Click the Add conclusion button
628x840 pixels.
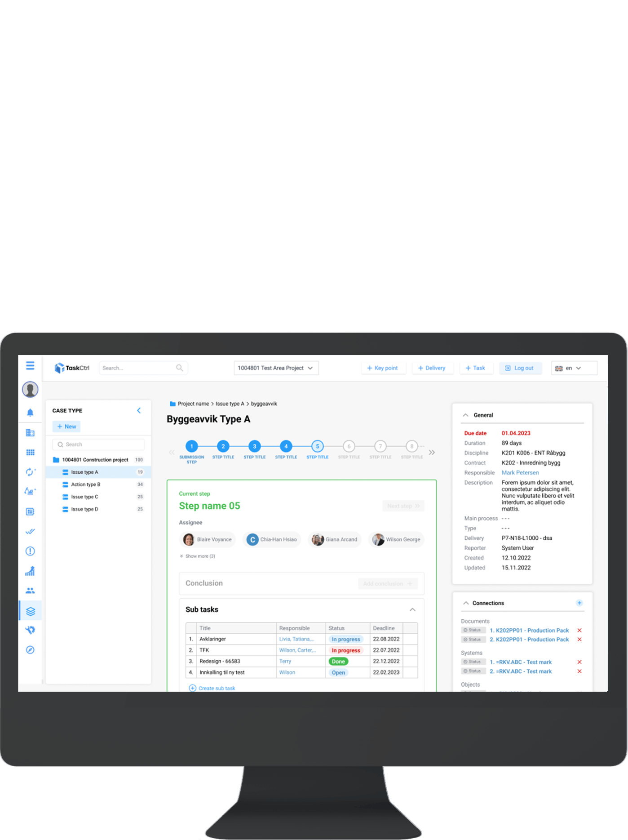point(388,584)
